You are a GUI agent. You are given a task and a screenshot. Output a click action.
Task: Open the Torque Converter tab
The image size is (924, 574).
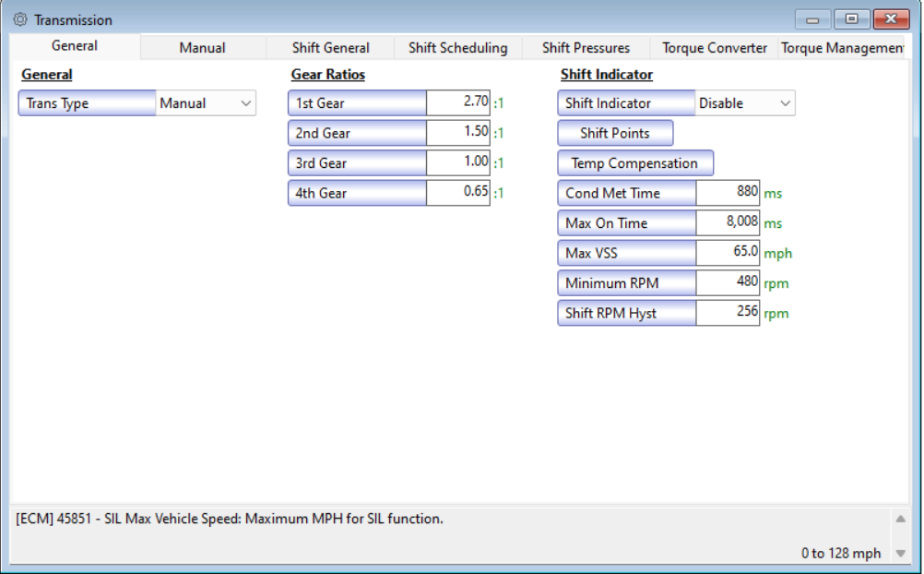715,48
